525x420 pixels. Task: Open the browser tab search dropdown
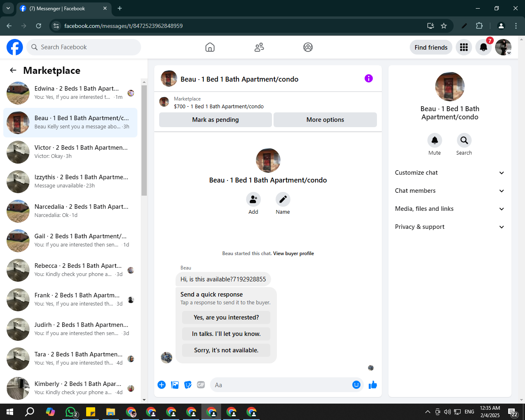pyautogui.click(x=8, y=8)
